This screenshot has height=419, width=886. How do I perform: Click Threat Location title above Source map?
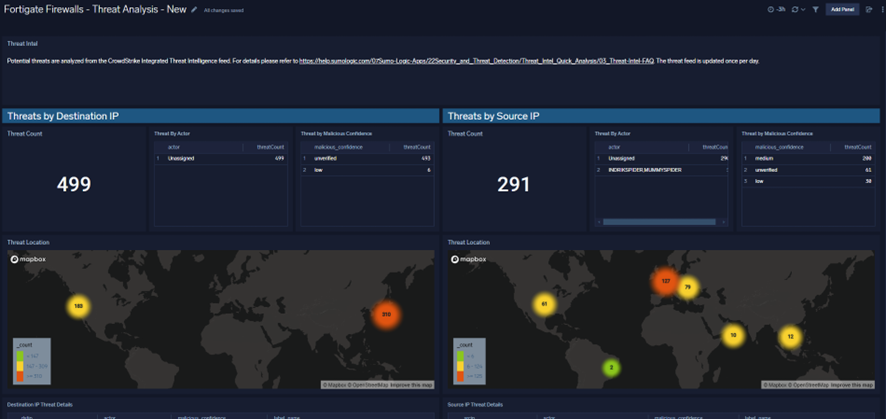tap(469, 242)
